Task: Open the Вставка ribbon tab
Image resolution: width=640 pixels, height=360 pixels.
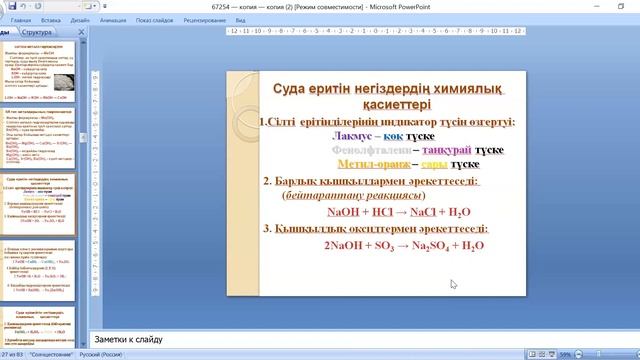Action: click(x=51, y=20)
